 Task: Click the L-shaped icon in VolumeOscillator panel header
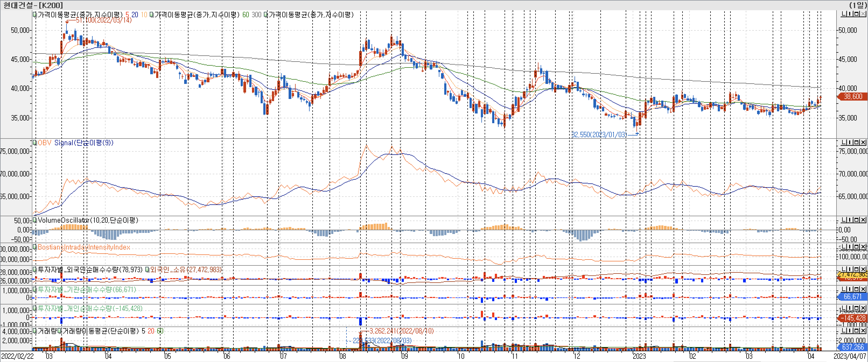(x=844, y=220)
